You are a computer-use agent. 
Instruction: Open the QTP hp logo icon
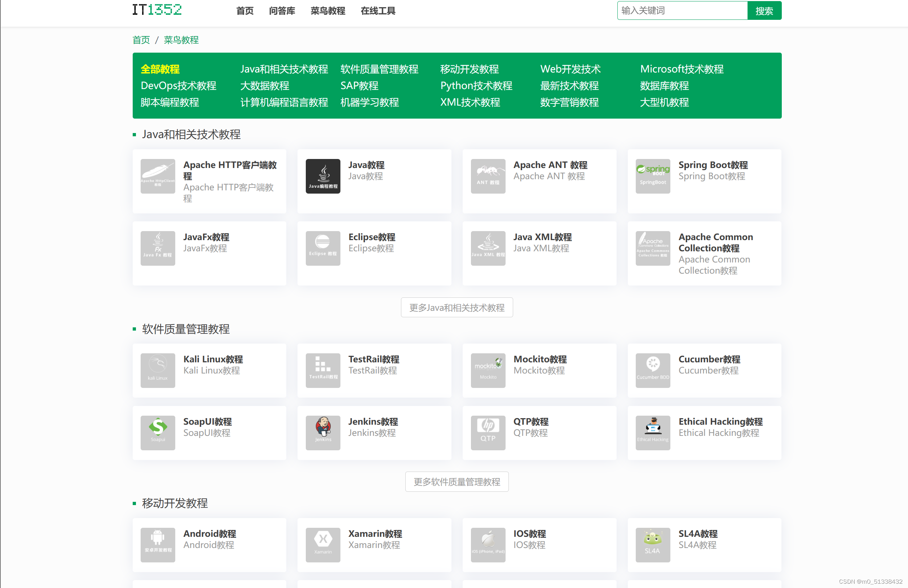click(x=488, y=433)
